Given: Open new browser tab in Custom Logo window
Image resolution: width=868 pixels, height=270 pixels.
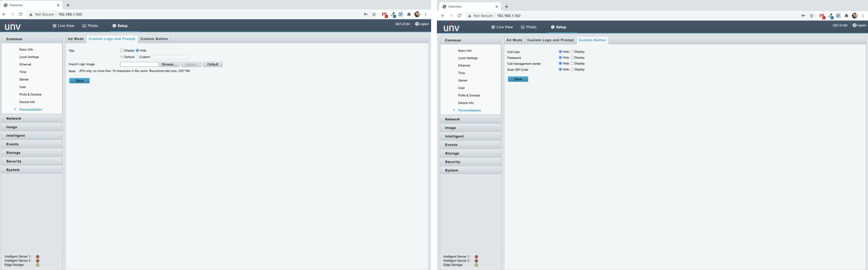Looking at the screenshot, I should click(x=68, y=5).
